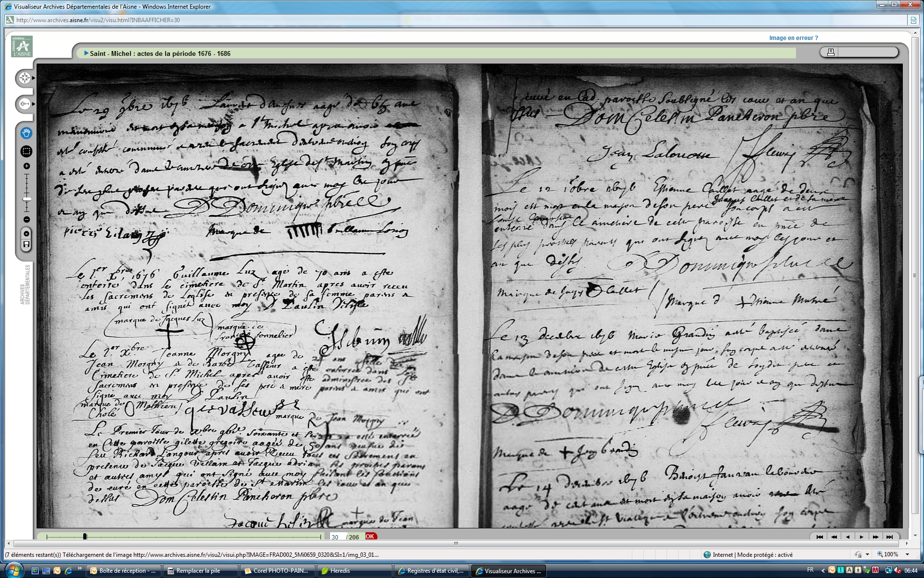The image size is (924, 578).
Task: Click the red OK button
Action: (370, 536)
